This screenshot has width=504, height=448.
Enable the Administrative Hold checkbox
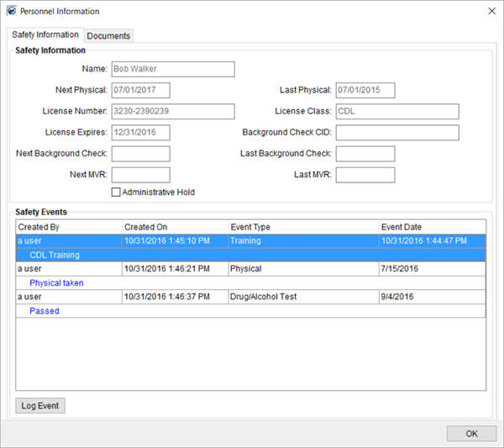point(117,192)
